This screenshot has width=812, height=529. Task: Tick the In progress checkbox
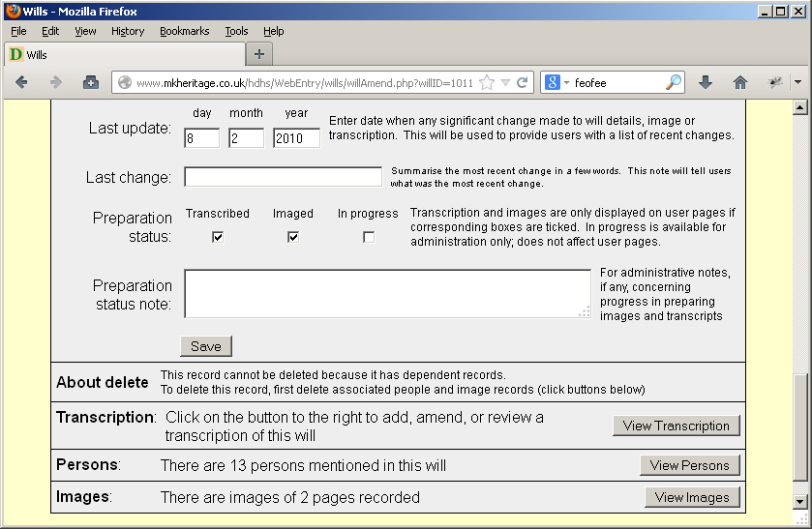[x=369, y=237]
